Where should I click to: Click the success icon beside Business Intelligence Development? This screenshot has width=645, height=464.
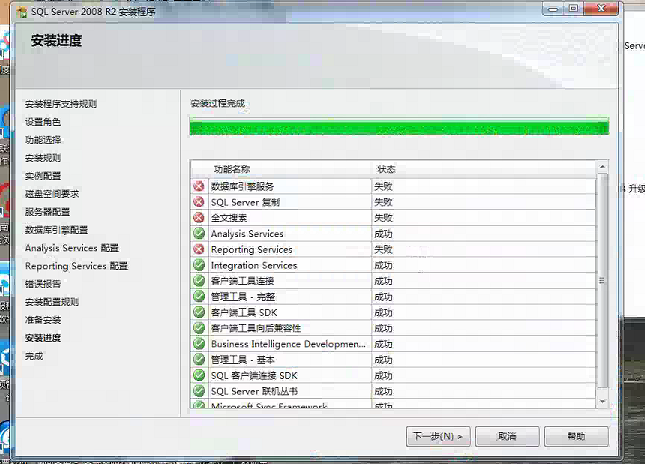coord(199,344)
